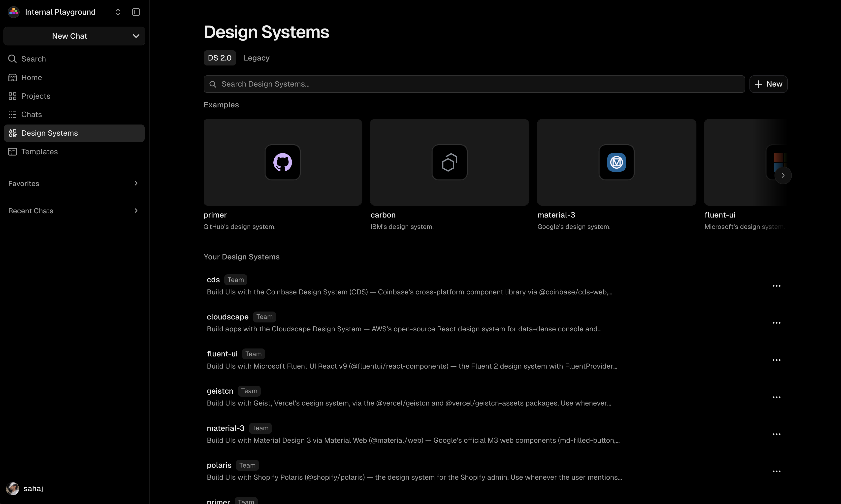Open Chats in the sidebar

[74, 114]
